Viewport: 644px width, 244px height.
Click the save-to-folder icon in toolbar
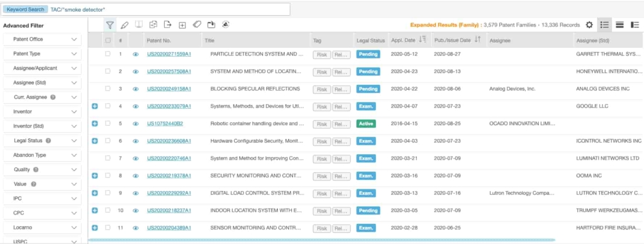click(x=211, y=25)
